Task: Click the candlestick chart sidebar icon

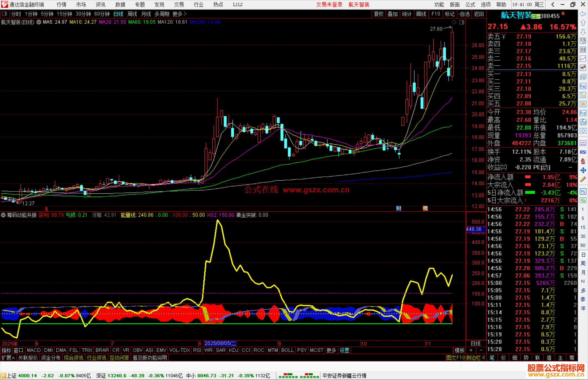Action: click(x=583, y=68)
